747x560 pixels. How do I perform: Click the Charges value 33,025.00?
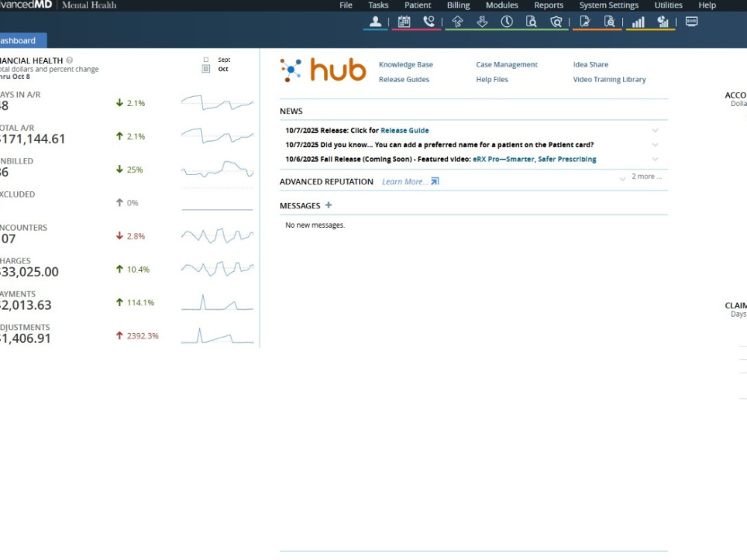click(30, 272)
